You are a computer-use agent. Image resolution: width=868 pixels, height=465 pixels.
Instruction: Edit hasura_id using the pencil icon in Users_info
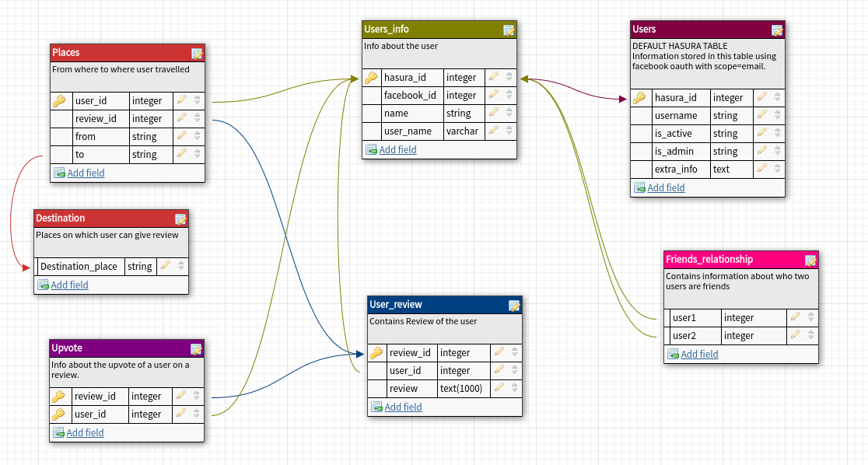coord(495,77)
